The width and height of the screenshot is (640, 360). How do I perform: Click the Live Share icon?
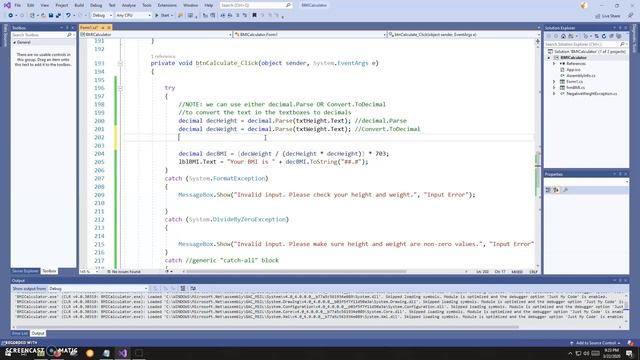pos(607,16)
